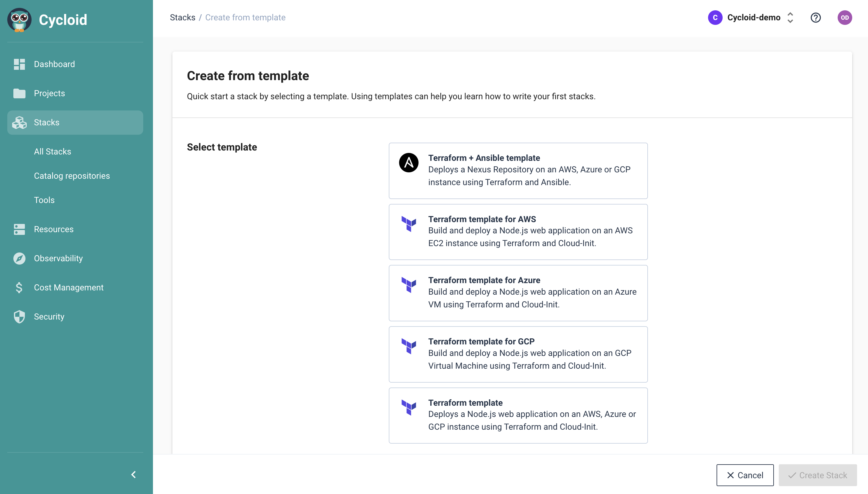The image size is (868, 494).
Task: Click the Stacks cubes icon
Action: click(x=19, y=123)
